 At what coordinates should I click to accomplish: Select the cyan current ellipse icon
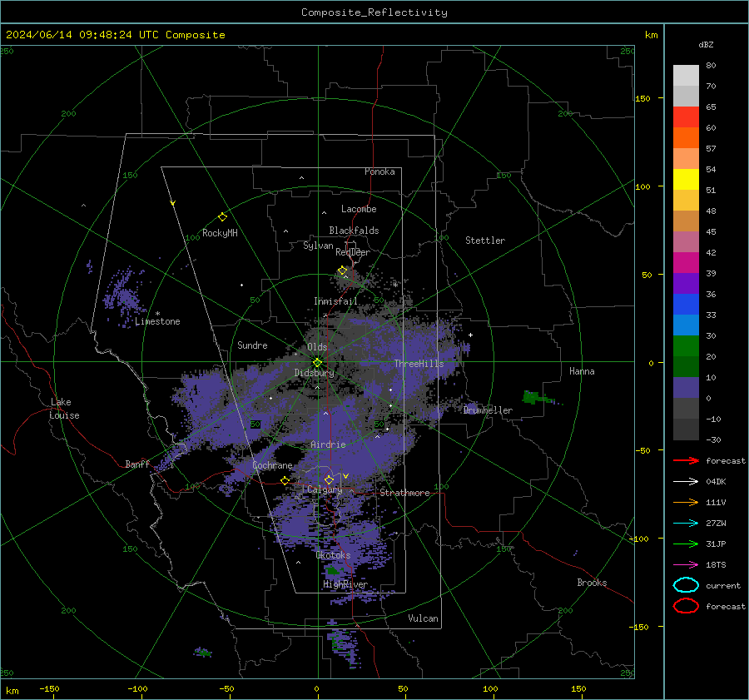click(686, 585)
